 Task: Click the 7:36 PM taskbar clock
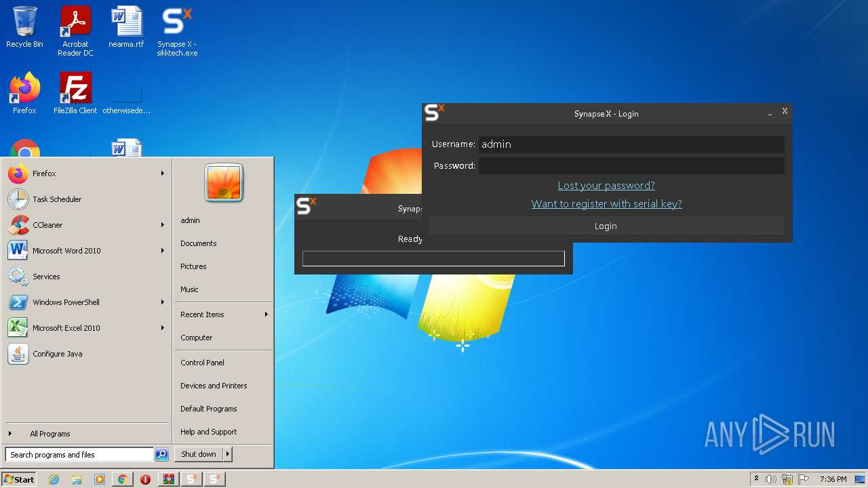833,479
